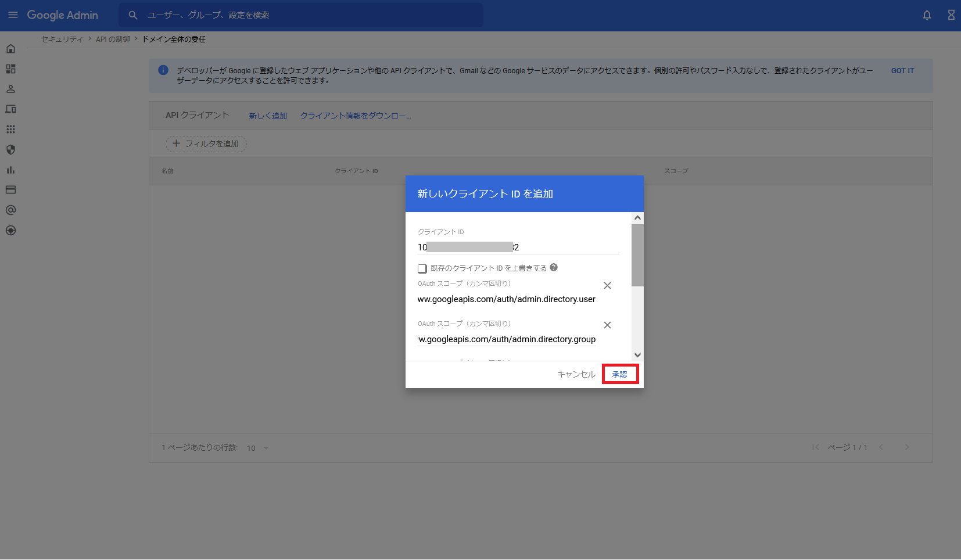This screenshot has height=560, width=961.
Task: Go to next page arrow
Action: 907,447
